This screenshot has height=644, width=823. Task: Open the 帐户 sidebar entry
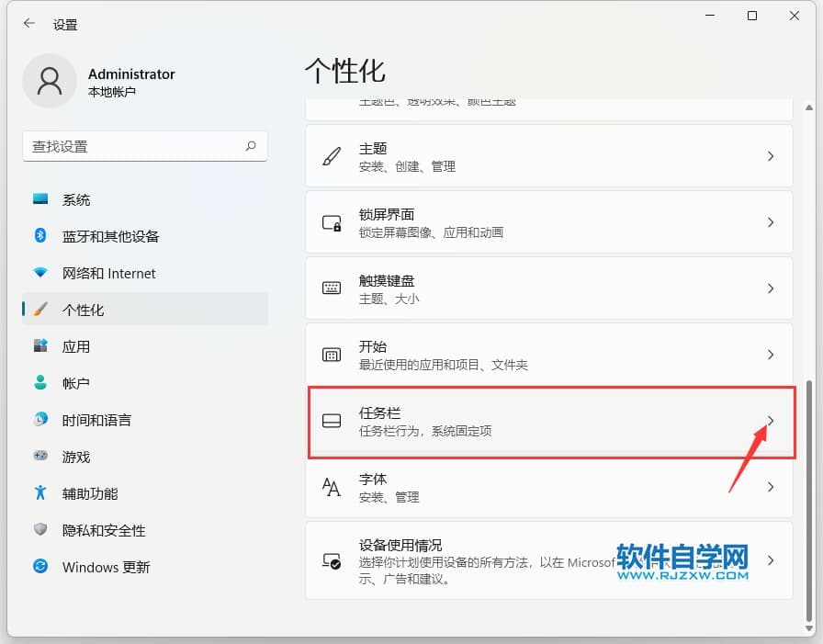(76, 383)
